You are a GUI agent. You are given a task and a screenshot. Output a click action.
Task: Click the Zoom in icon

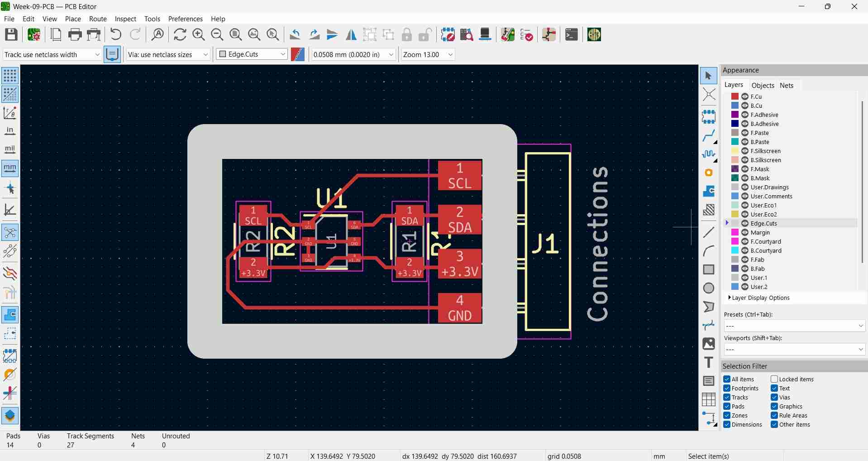click(199, 35)
